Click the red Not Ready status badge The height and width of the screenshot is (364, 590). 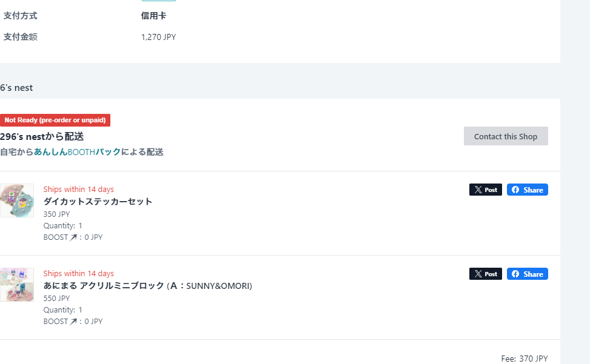[55, 120]
